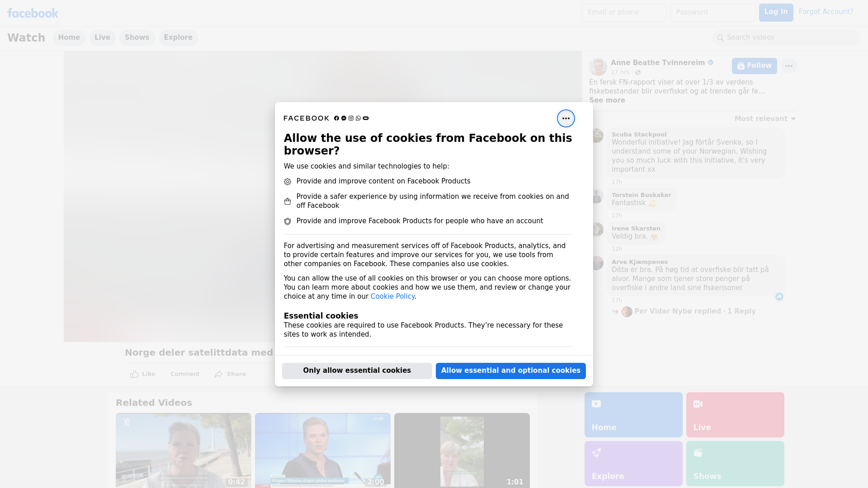This screenshot has width=868, height=488.
Task: Click the Forgot Account? link
Action: [826, 12]
